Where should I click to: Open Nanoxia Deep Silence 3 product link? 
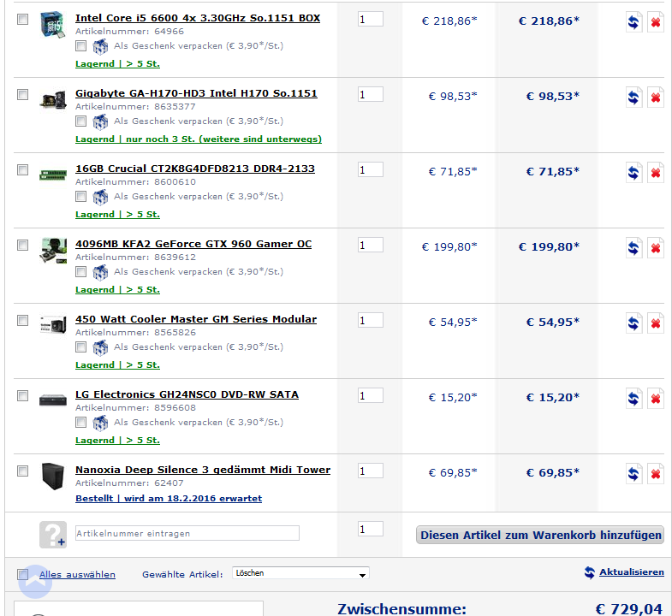tap(203, 470)
